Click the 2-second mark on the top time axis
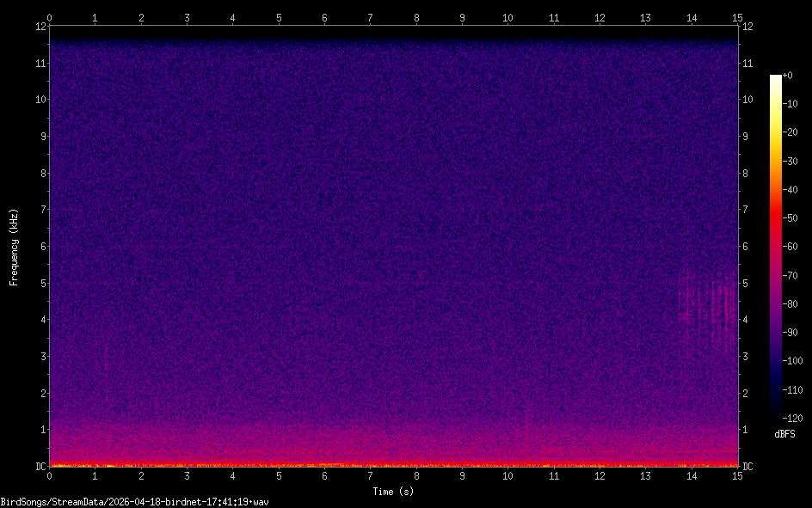This screenshot has width=812, height=508. click(x=141, y=16)
